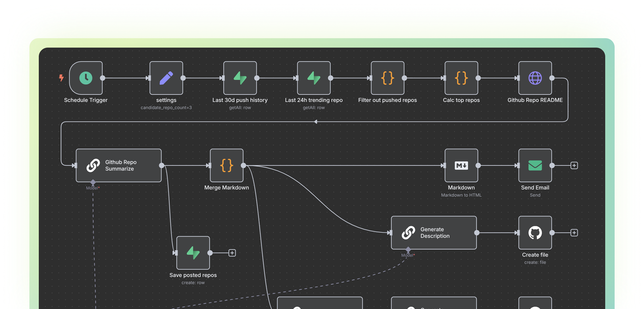Select the "Filter out pushed repos" code node

[x=387, y=78]
